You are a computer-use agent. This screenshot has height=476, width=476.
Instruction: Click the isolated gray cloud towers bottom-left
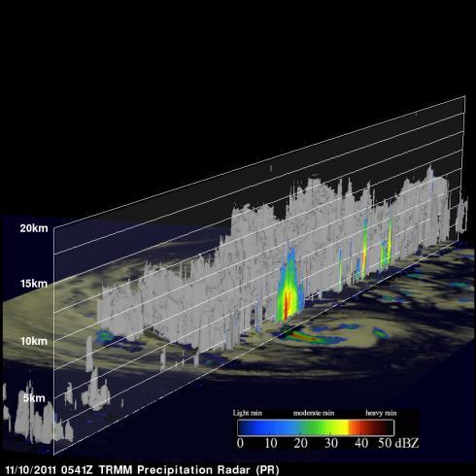pos(36,416)
